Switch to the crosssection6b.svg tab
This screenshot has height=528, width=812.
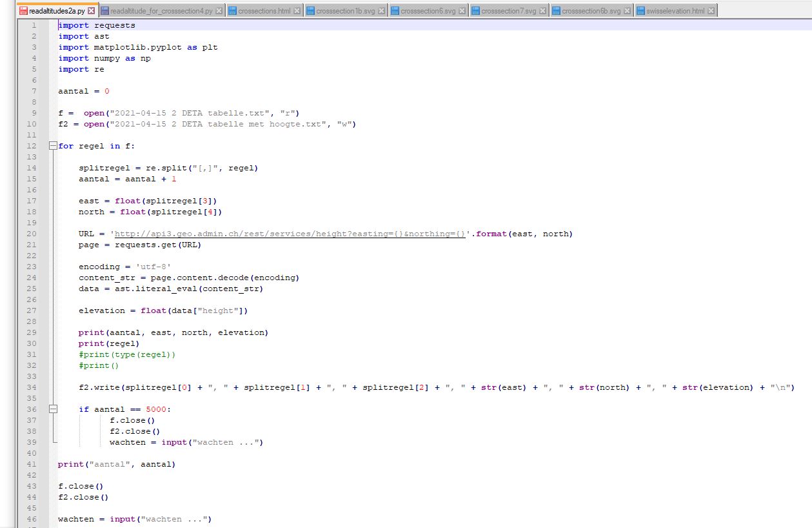point(591,11)
